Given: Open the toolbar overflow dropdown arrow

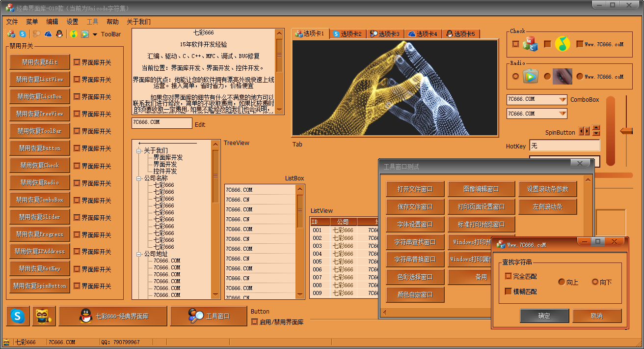Looking at the screenshot, I should click(95, 34).
